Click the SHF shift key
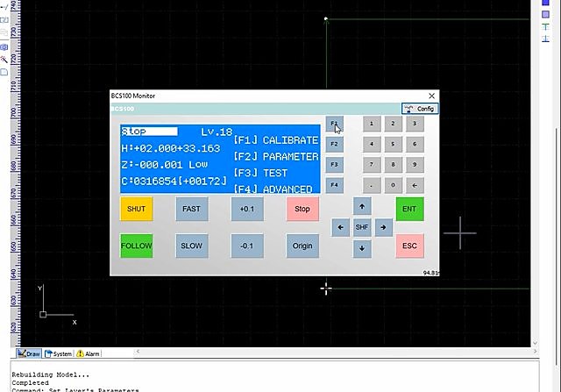This screenshot has height=392, width=561. pos(362,227)
